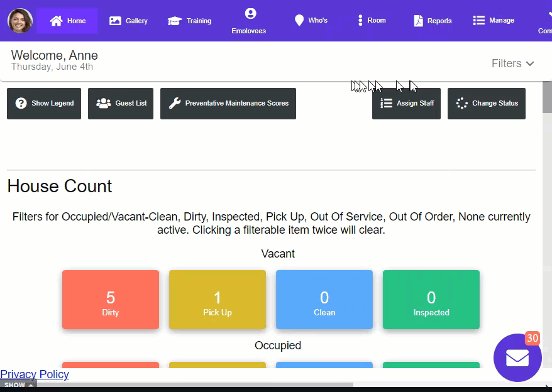
Task: Click the Assign Staff button
Action: (406, 104)
